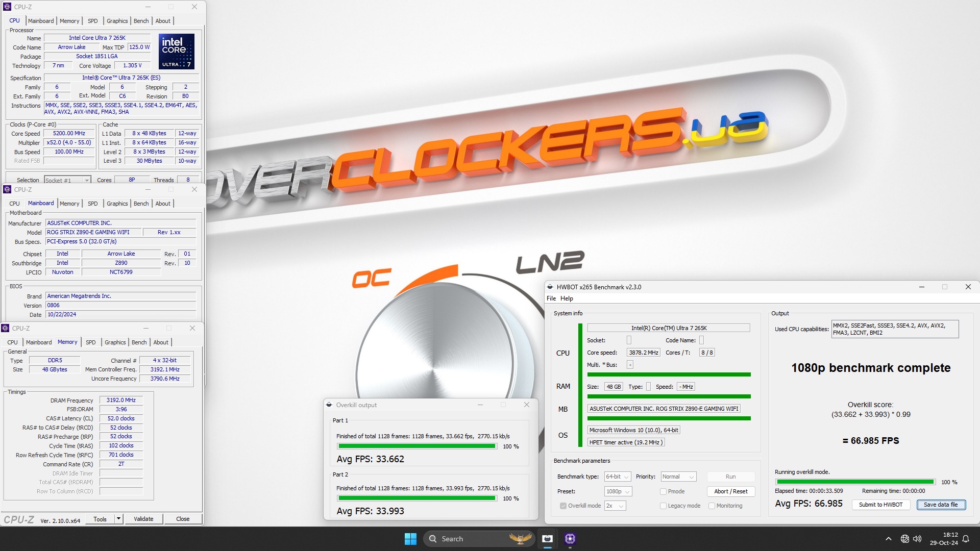Open SPD tab in CPU-Z Mainboard window
Viewport: 980px width, 551px height.
tap(92, 204)
